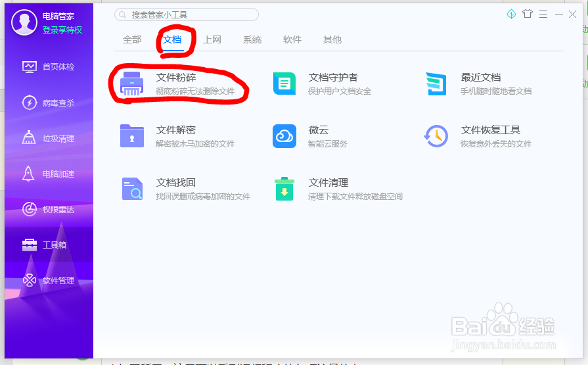Click the 文档找回 title text

point(176,183)
